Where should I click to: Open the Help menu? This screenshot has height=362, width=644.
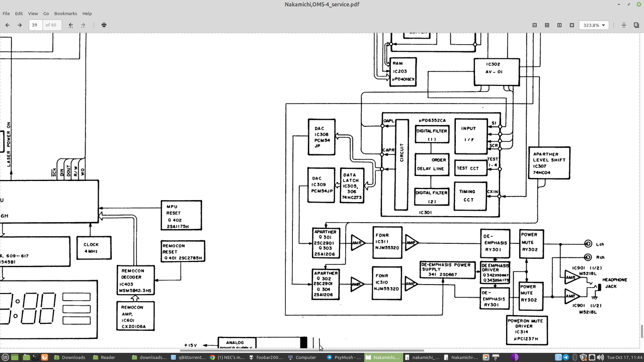pos(87,14)
